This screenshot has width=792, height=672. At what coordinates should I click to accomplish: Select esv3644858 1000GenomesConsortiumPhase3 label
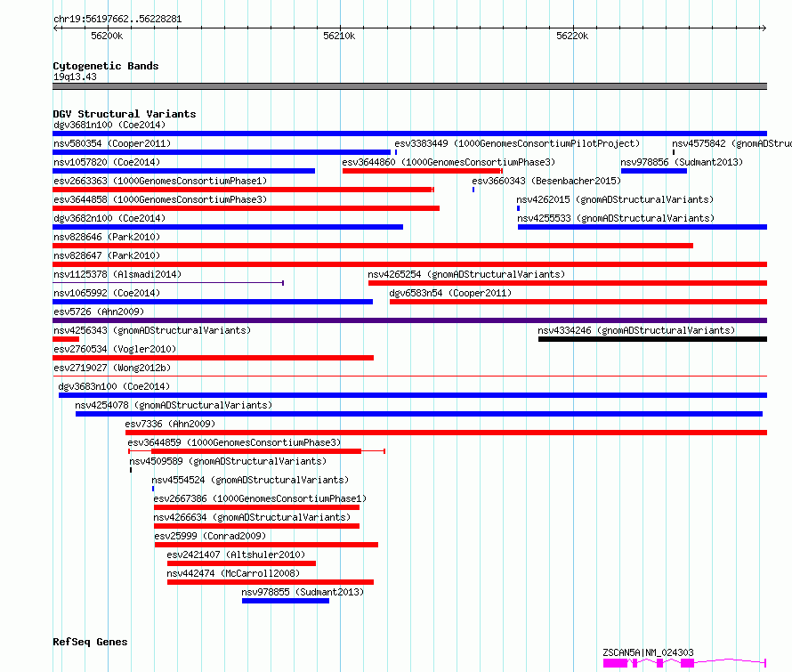click(x=160, y=199)
